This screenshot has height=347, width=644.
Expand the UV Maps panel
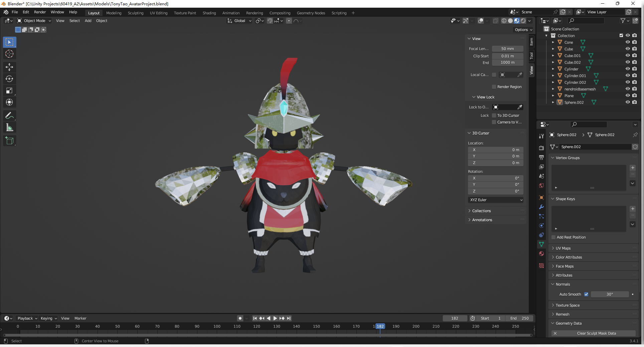[x=563, y=248]
